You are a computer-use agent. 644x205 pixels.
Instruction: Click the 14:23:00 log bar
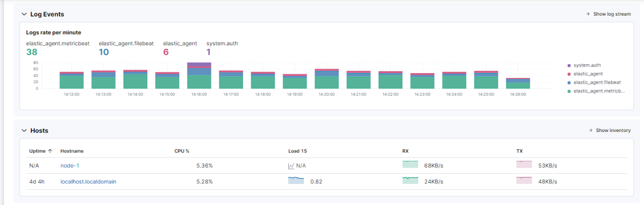pyautogui.click(x=422, y=81)
